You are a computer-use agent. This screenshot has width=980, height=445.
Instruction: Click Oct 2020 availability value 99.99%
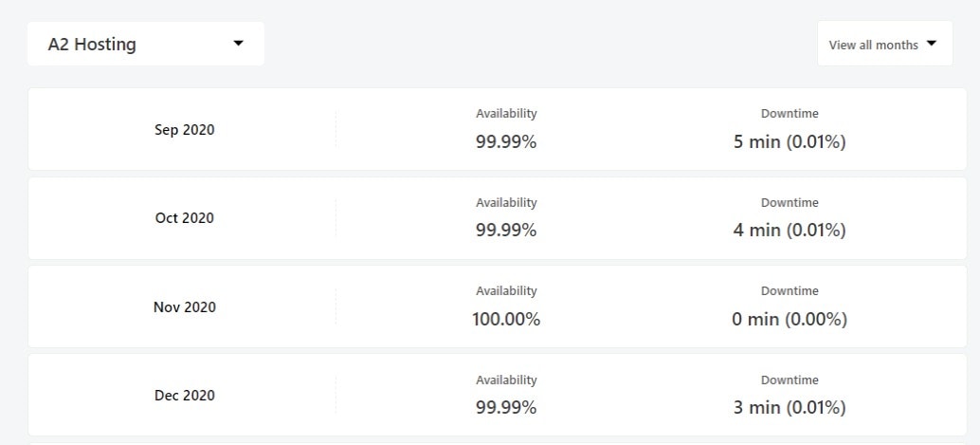pyautogui.click(x=506, y=231)
